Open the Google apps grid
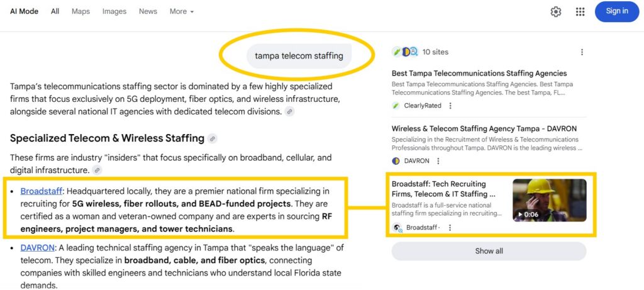 tap(580, 11)
